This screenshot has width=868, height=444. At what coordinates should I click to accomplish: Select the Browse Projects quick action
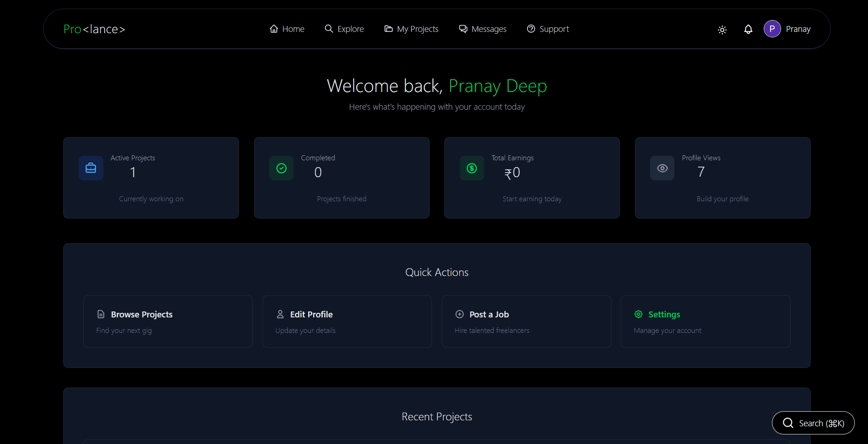tap(168, 322)
